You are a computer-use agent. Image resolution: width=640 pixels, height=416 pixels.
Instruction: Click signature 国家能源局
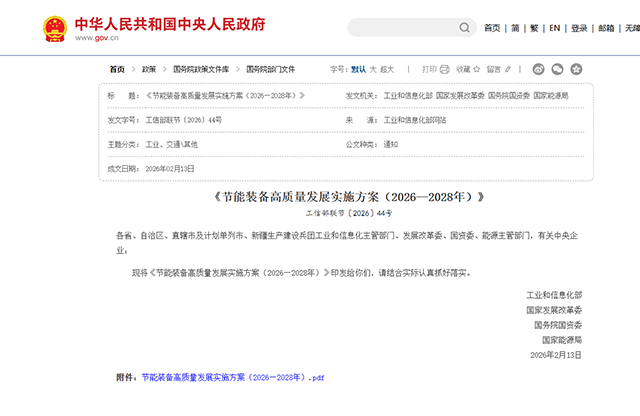(562, 340)
